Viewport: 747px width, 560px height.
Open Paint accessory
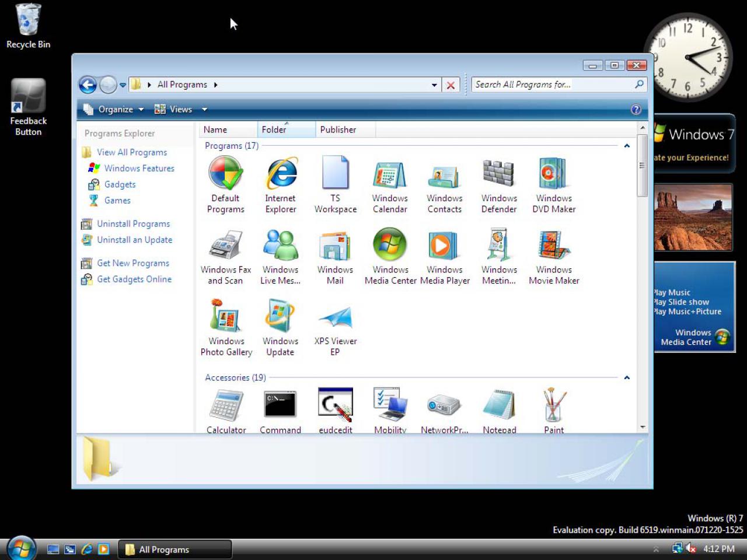tap(554, 411)
